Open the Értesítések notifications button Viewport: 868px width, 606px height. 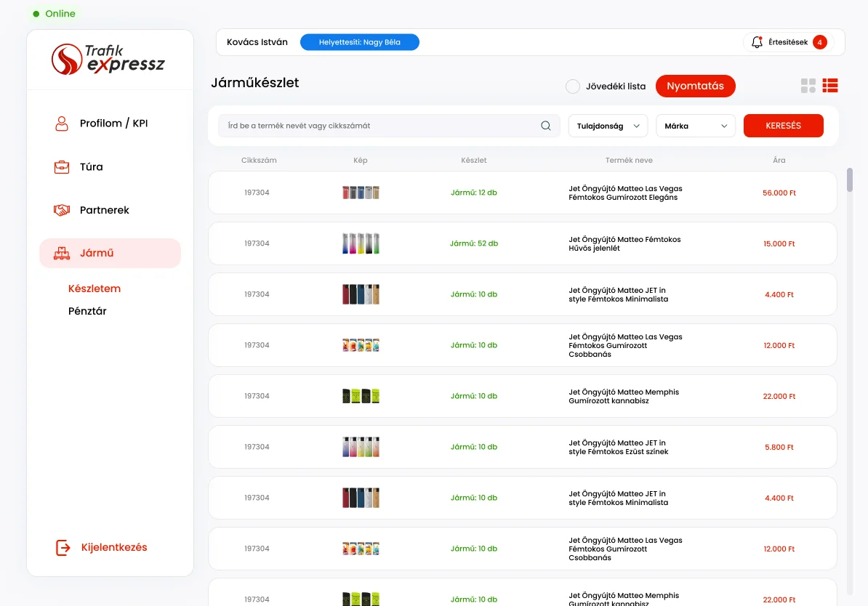[788, 42]
